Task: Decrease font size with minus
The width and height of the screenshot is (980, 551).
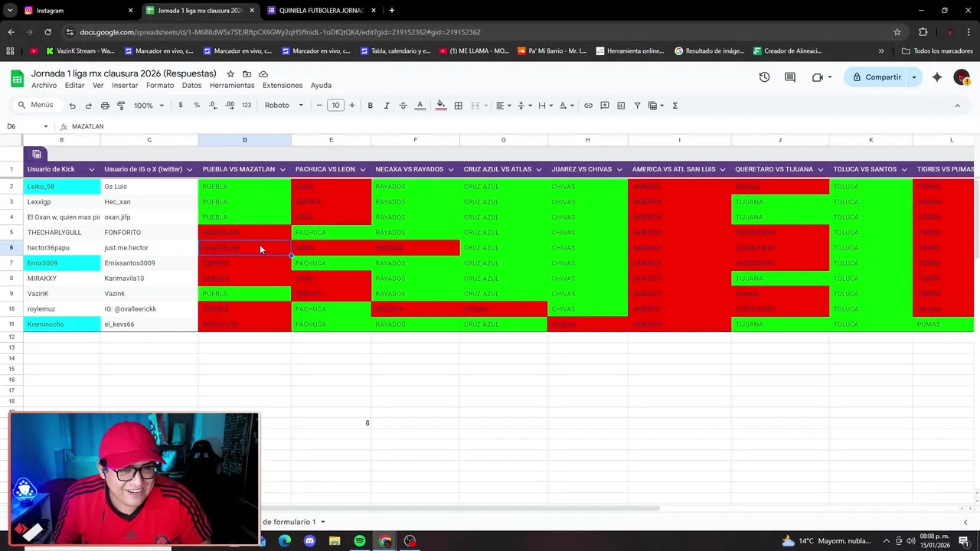Action: [x=319, y=106]
